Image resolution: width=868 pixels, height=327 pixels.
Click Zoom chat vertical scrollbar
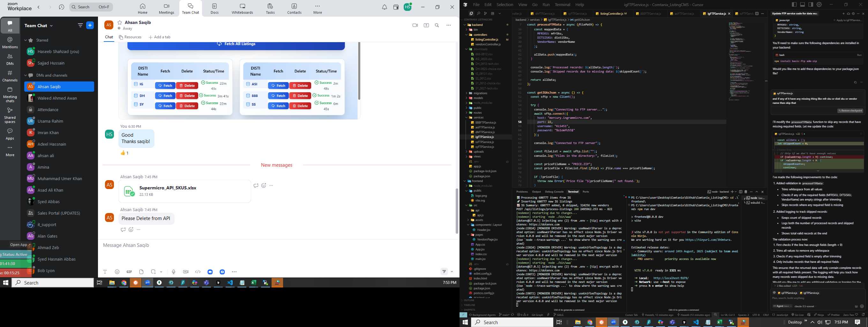pos(457,211)
